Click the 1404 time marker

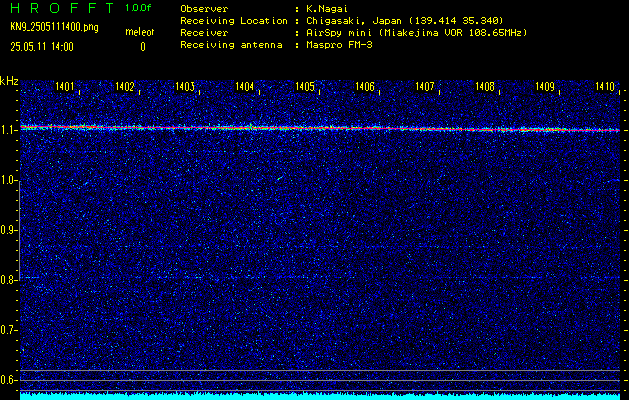[x=245, y=86]
